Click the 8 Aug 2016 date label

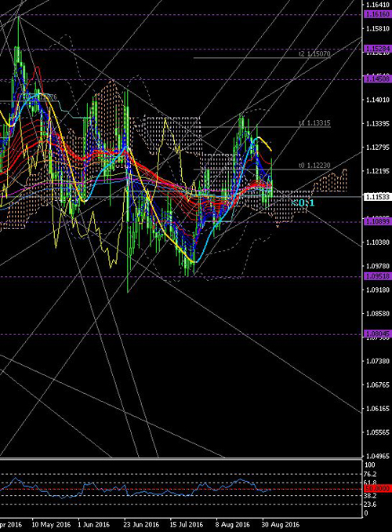tap(232, 524)
